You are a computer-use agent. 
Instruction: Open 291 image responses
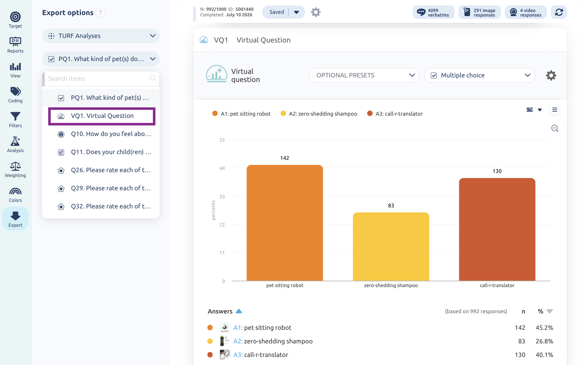[480, 12]
